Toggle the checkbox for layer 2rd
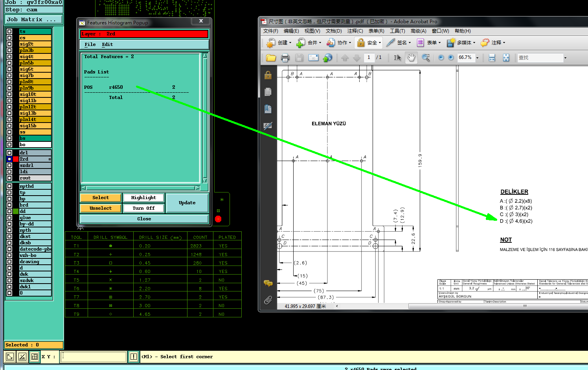Viewport: 588px width, 370px height. coord(9,159)
